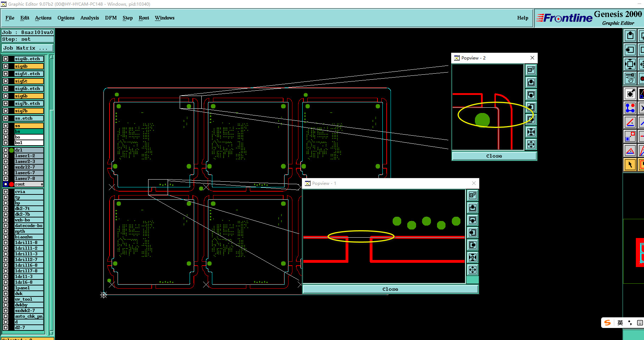Screen dimensions: 644x340
Task: Toggle display checkbox for ss layer
Action: [x=6, y=126]
